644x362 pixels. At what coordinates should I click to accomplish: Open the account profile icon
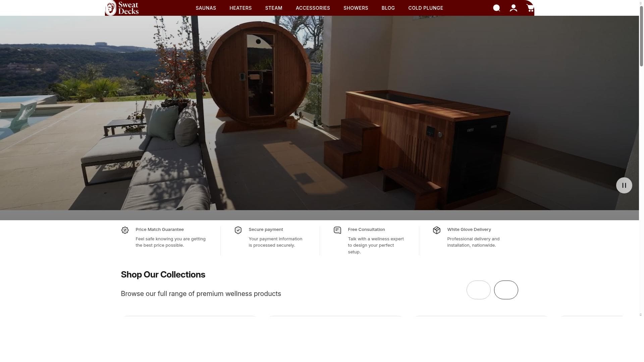[513, 8]
